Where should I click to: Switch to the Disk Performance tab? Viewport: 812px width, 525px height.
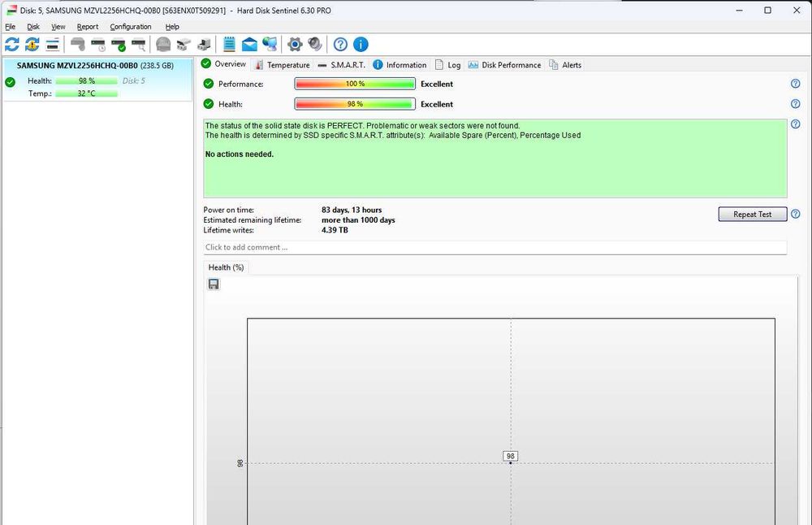coord(504,65)
